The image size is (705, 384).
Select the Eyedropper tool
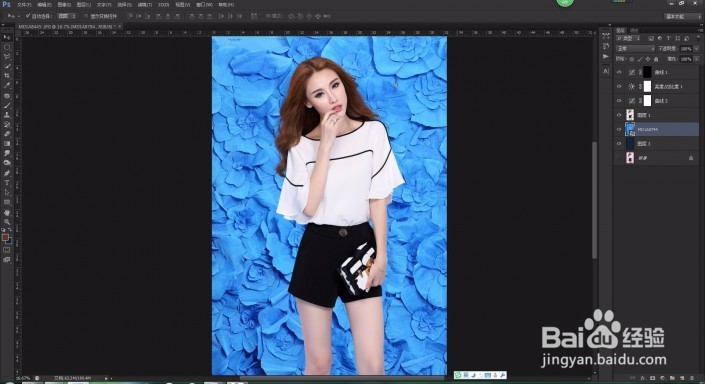point(7,85)
